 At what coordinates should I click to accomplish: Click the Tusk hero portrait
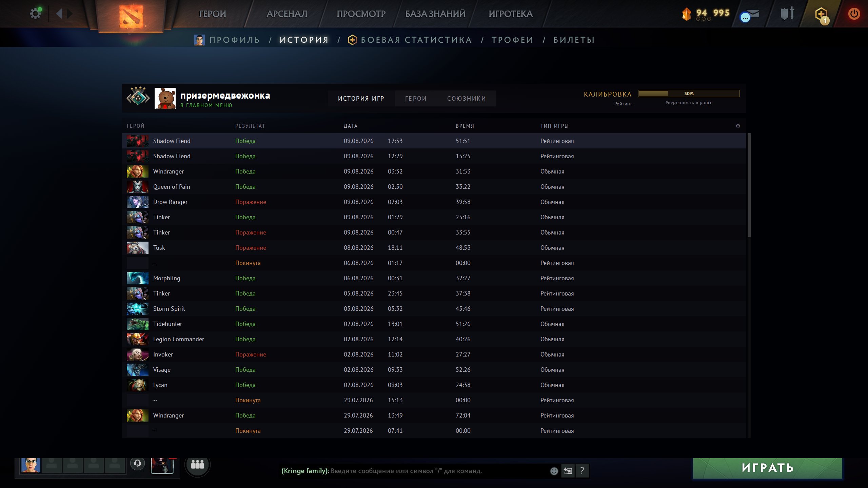coord(138,248)
